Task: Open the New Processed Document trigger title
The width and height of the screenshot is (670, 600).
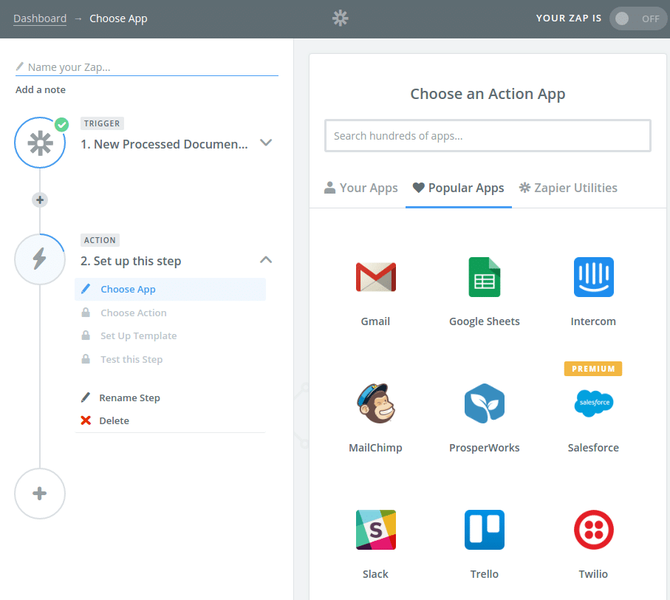Action: click(164, 144)
